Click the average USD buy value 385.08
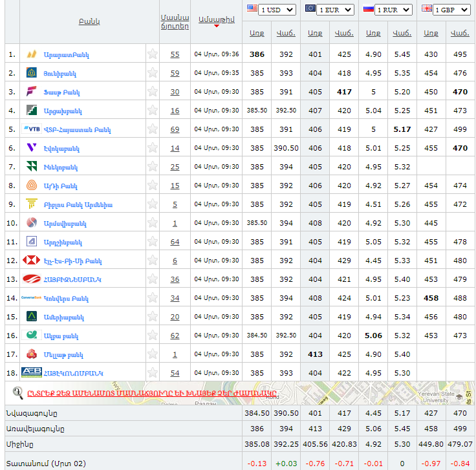Image resolution: width=476 pixels, height=470 pixels. [x=257, y=444]
